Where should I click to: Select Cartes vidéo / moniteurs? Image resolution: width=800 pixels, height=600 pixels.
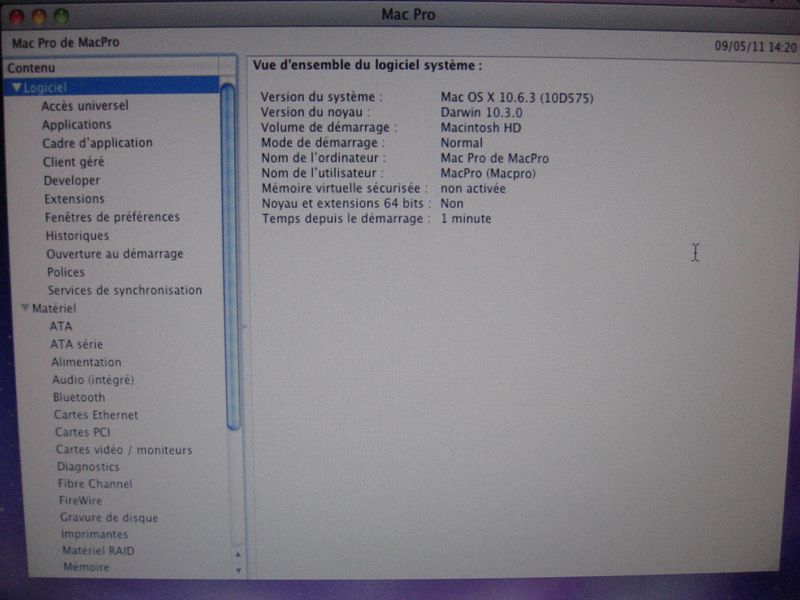click(x=124, y=449)
